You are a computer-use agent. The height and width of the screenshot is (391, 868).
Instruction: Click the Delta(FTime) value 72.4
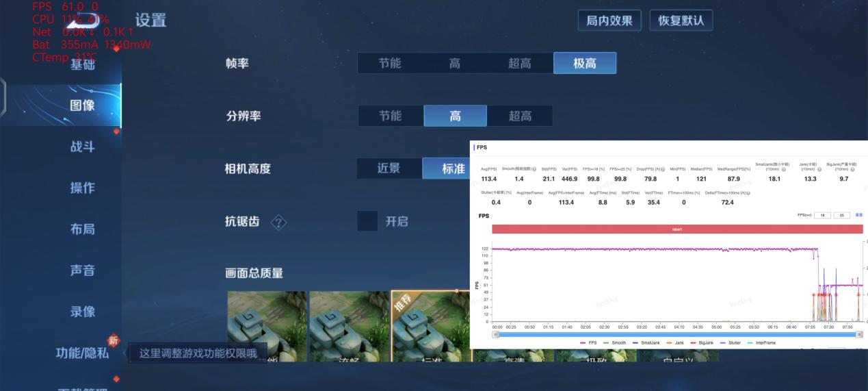[727, 202]
